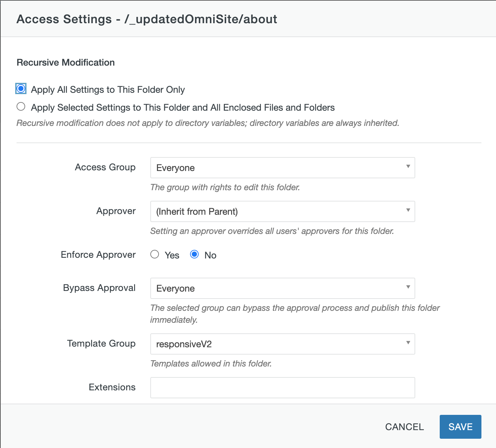
Task: Select 'Apply All Settings to This Folder Only'
Action: point(21,88)
